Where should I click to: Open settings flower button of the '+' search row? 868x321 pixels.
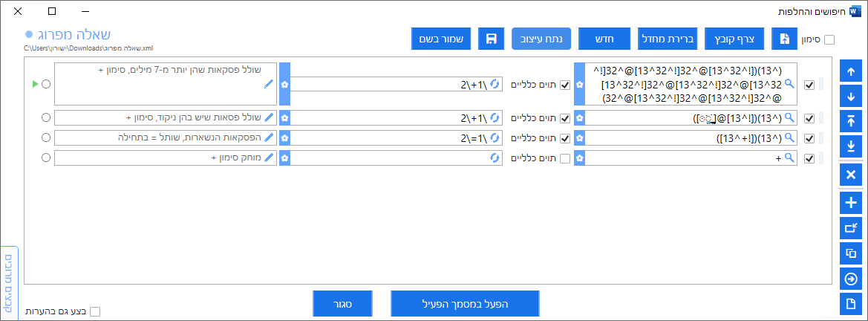[580, 158]
